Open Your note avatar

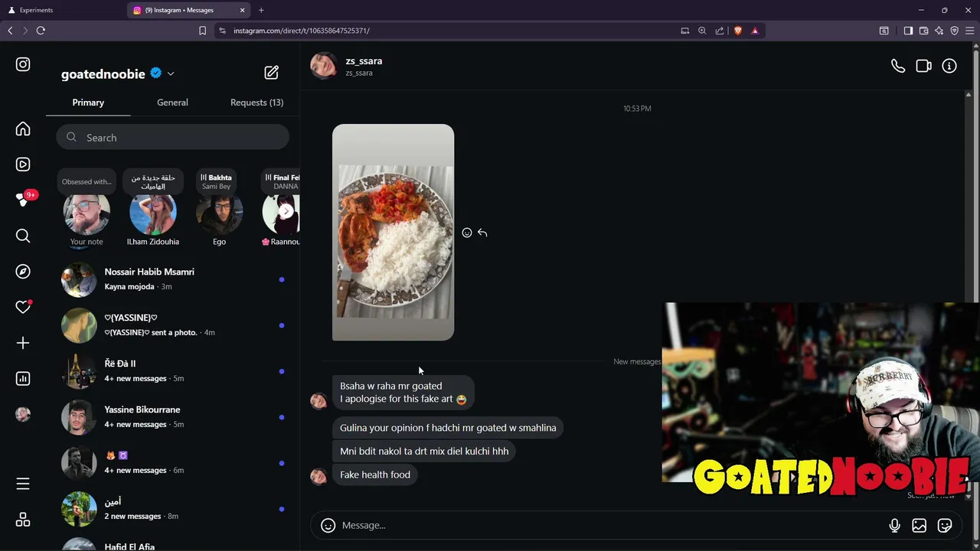pos(87,214)
